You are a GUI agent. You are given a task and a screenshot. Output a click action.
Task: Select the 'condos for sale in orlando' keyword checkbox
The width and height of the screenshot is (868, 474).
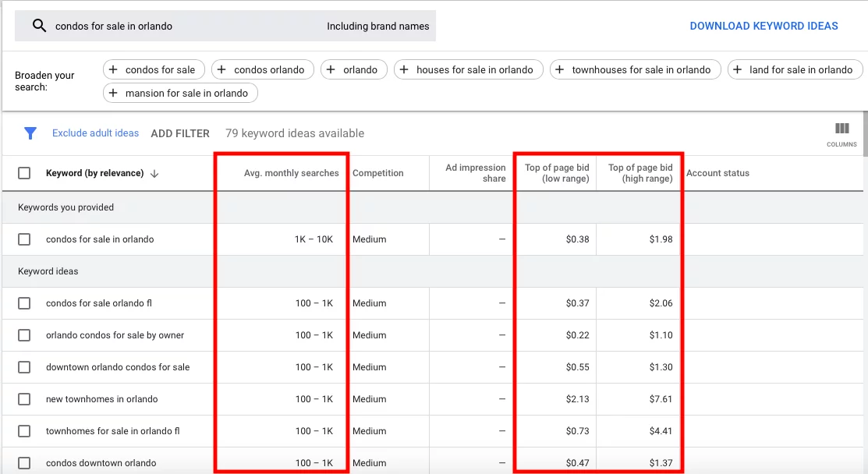[23, 239]
